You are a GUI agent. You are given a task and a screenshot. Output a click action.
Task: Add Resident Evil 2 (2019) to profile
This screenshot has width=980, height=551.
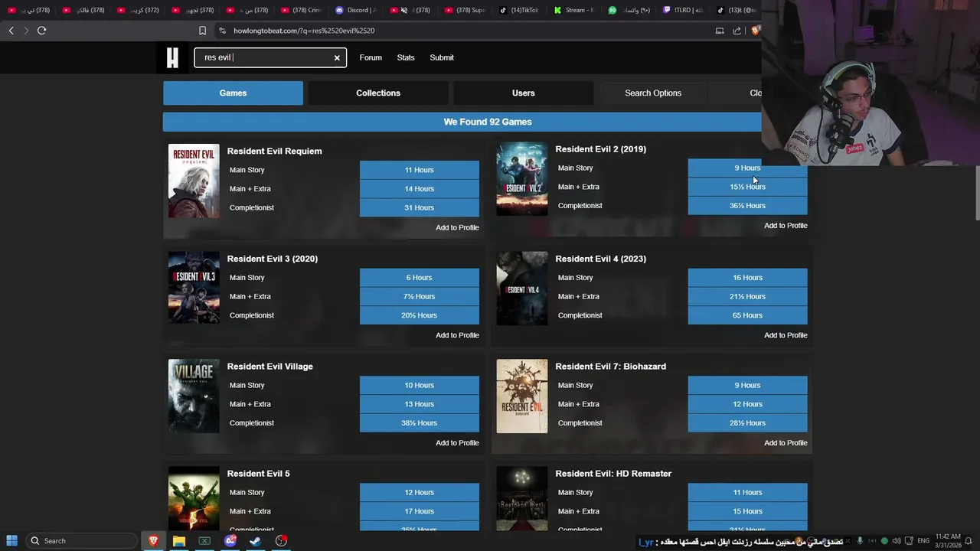(786, 226)
